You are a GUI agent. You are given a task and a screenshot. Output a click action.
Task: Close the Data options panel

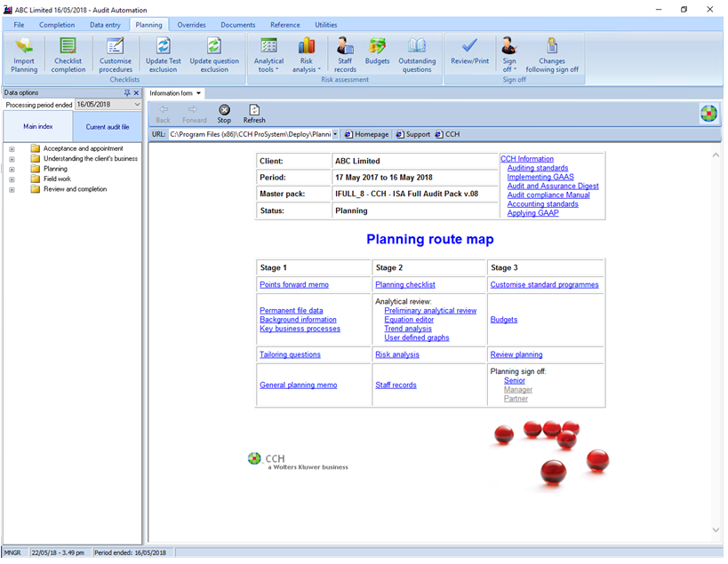pos(136,92)
